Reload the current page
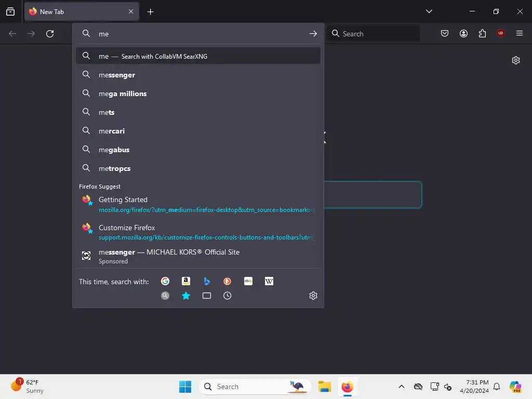The height and width of the screenshot is (399, 532). (x=50, y=34)
